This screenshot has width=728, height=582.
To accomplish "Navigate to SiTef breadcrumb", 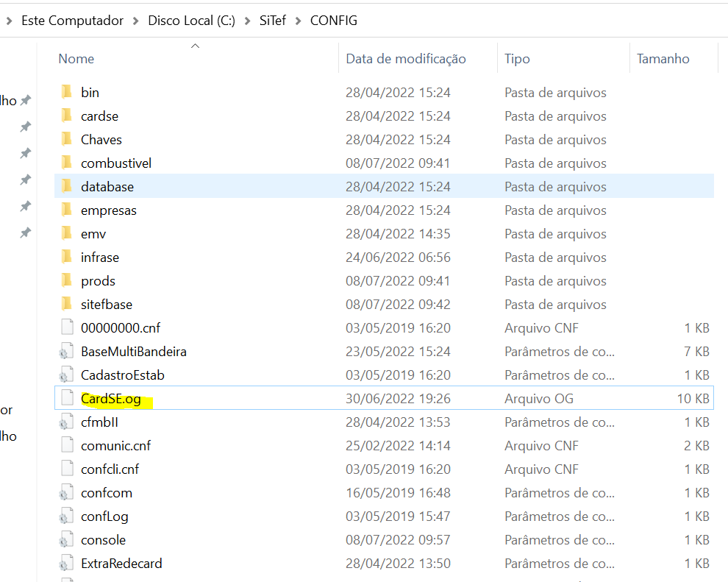I will [x=273, y=21].
